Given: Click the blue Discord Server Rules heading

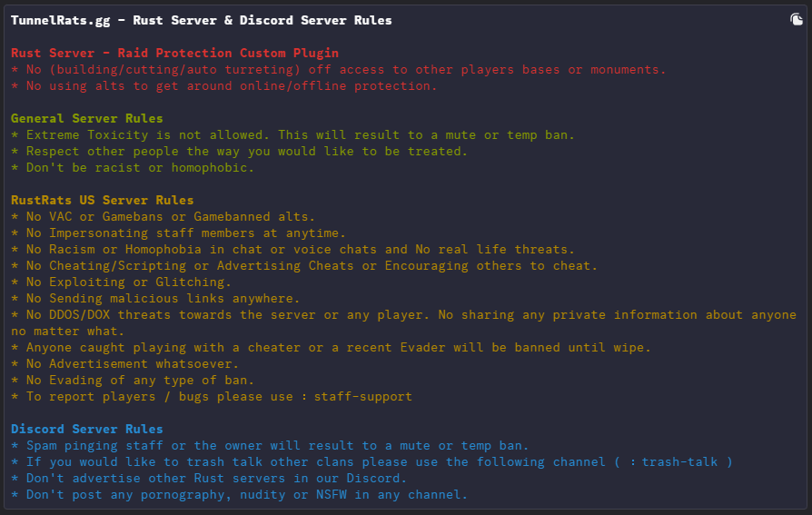Looking at the screenshot, I should 87,430.
